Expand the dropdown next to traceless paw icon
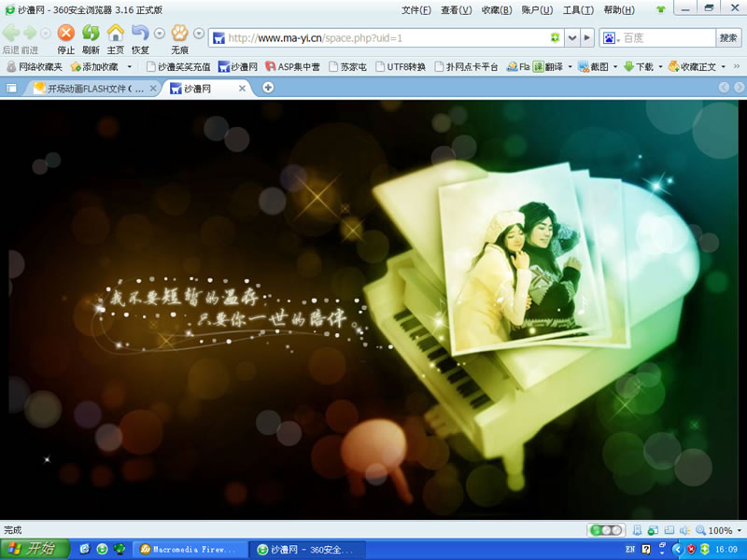The height and width of the screenshot is (560, 747). [x=199, y=34]
